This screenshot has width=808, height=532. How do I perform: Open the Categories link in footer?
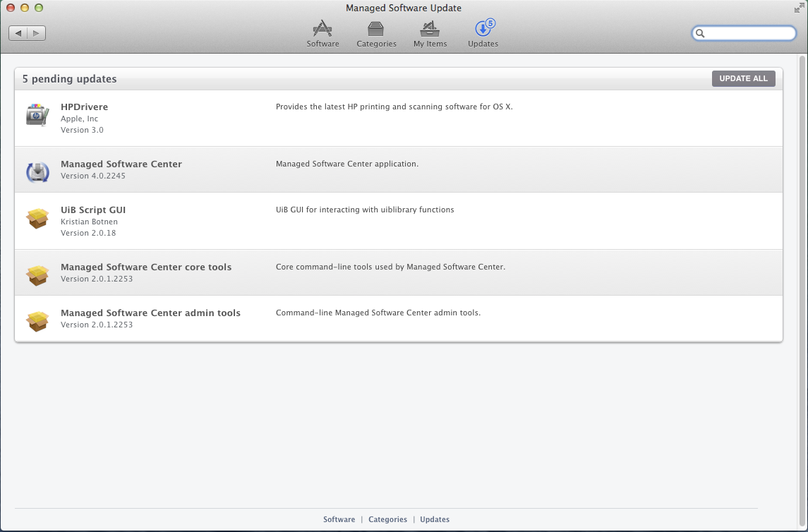(x=387, y=519)
